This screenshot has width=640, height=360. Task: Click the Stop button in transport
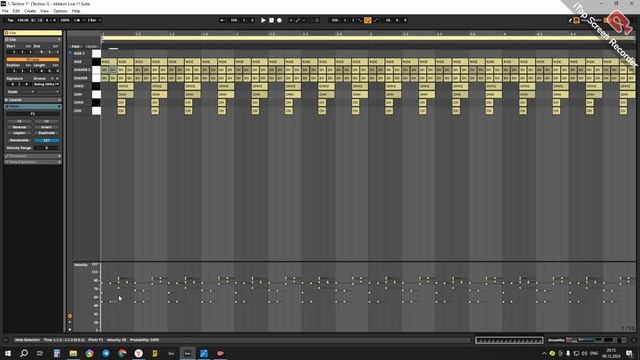pos(271,20)
